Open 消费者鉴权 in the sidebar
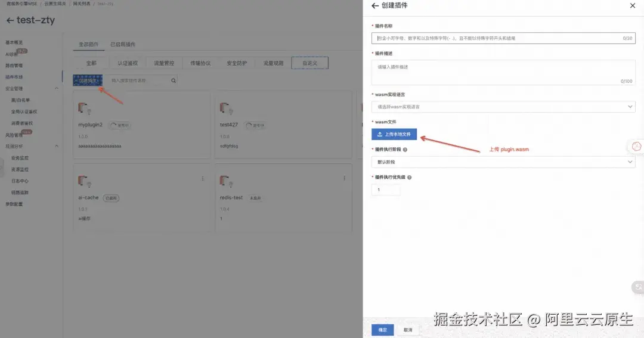644x338 pixels. (22, 123)
